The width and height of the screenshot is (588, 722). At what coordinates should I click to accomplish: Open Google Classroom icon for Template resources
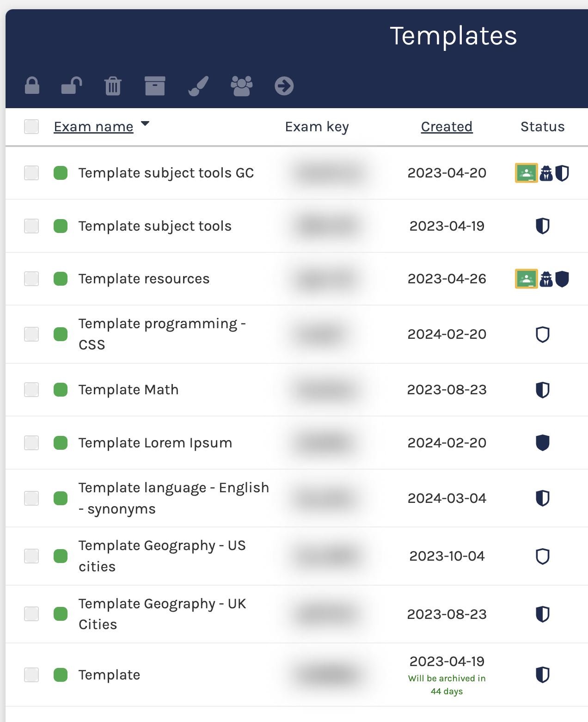tap(526, 278)
